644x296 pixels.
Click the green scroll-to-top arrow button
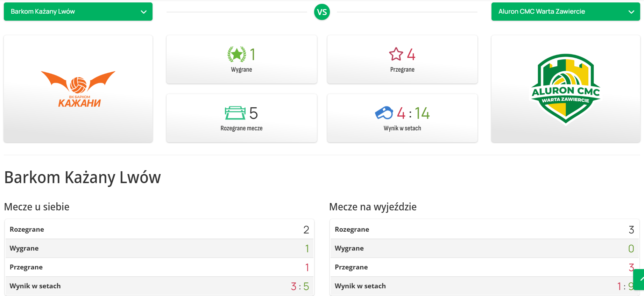click(639, 279)
